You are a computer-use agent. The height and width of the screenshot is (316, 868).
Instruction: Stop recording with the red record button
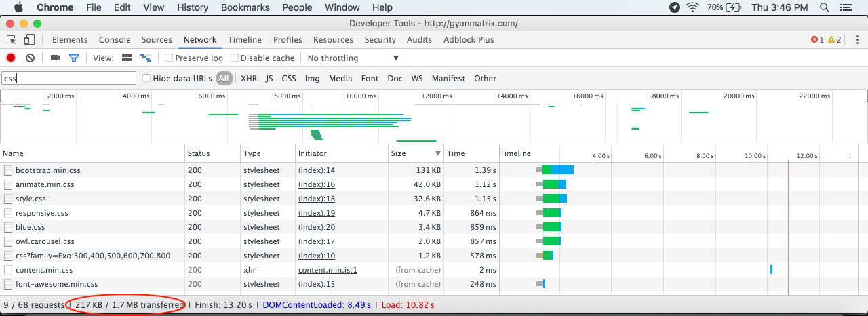pos(11,58)
